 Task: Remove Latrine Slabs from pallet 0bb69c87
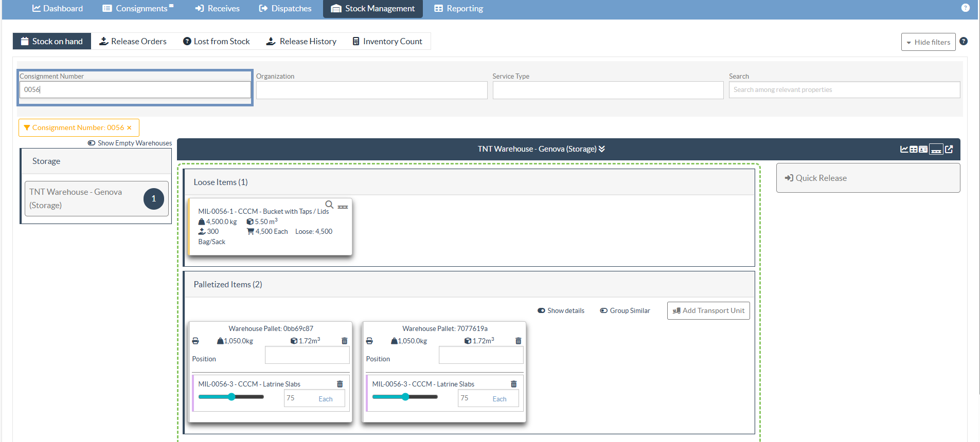340,384
